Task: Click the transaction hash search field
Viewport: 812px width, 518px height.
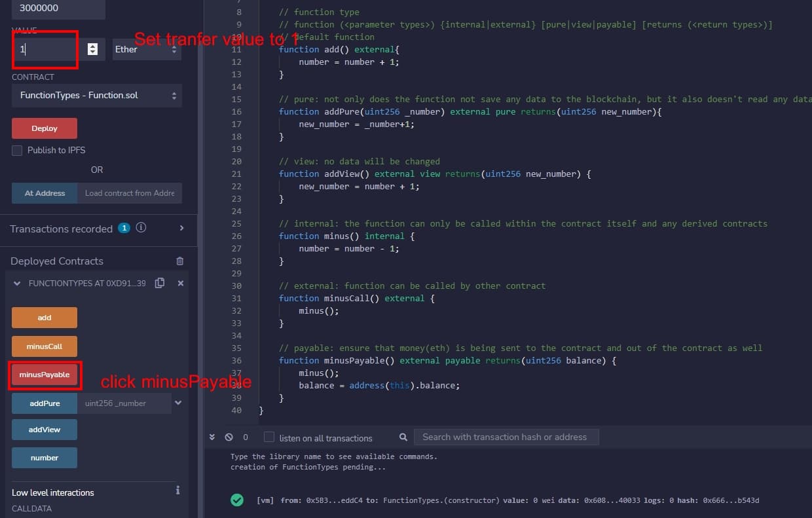Action: coord(506,437)
